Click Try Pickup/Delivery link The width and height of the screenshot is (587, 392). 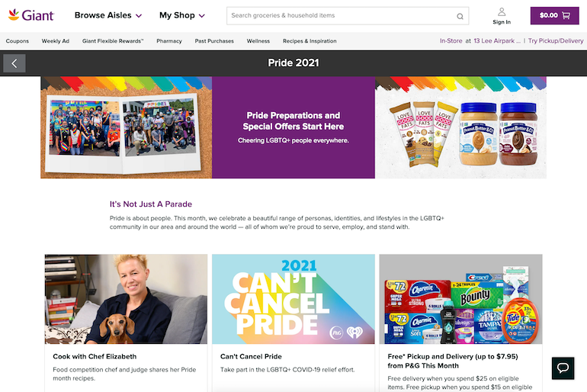[556, 41]
